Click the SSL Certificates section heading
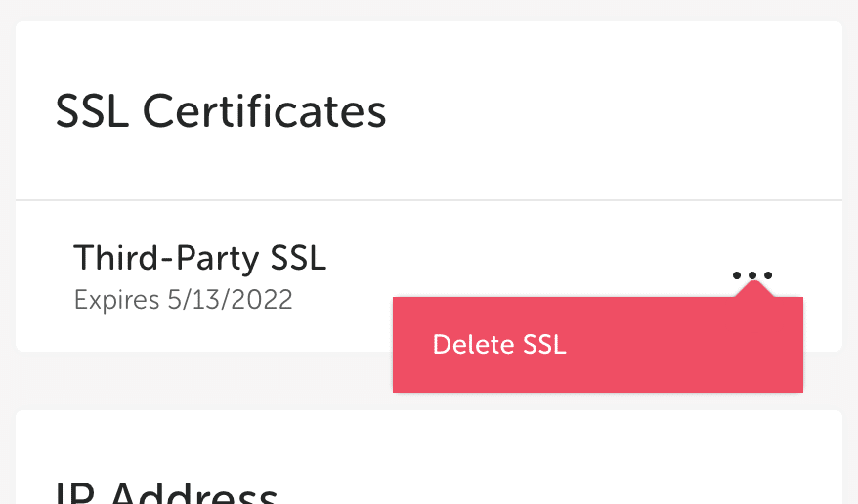This screenshot has width=858, height=504. click(221, 112)
